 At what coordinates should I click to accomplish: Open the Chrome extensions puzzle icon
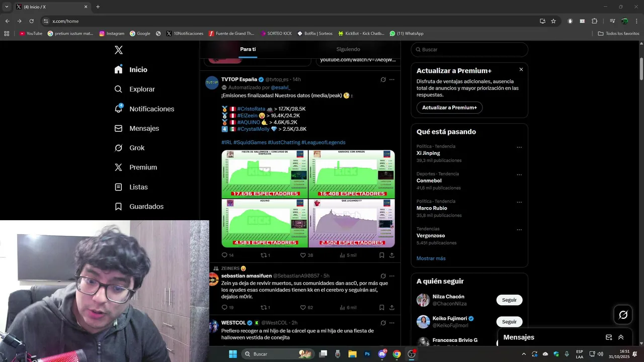tap(595, 21)
